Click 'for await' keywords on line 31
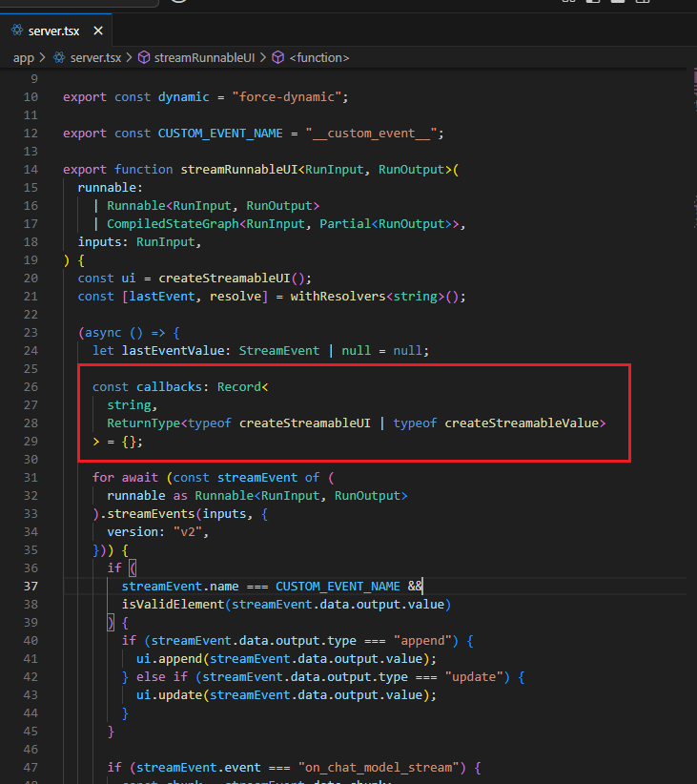This screenshot has height=784, width=697. [x=125, y=478]
